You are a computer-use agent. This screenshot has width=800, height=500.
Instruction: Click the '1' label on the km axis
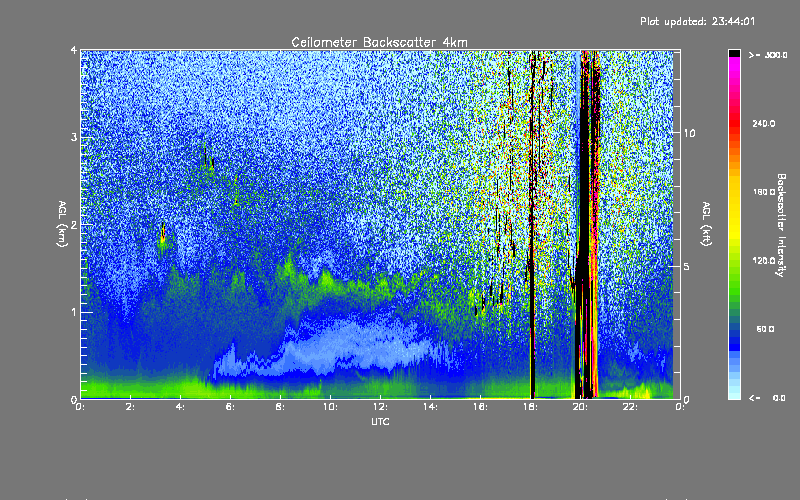[x=74, y=312]
